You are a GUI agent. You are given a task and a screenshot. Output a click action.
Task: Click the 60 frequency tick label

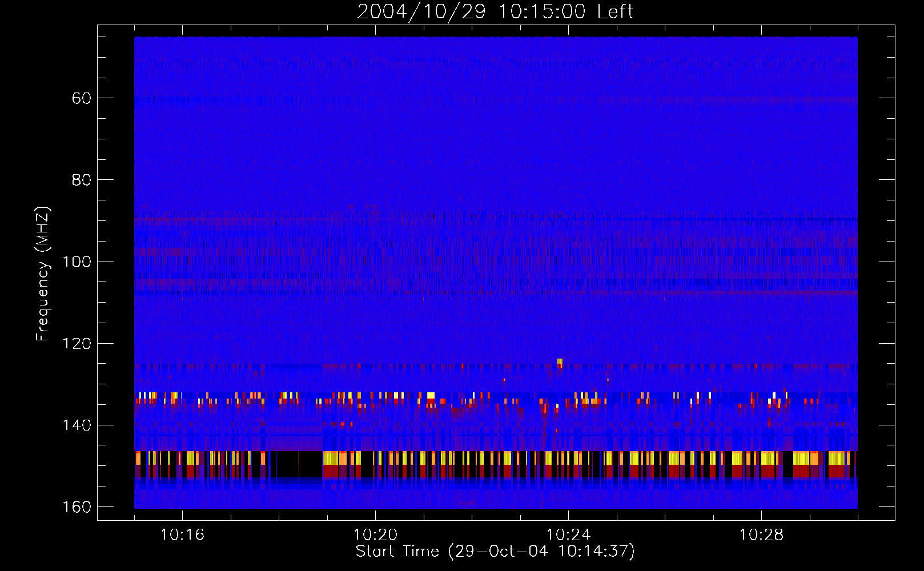click(x=81, y=98)
